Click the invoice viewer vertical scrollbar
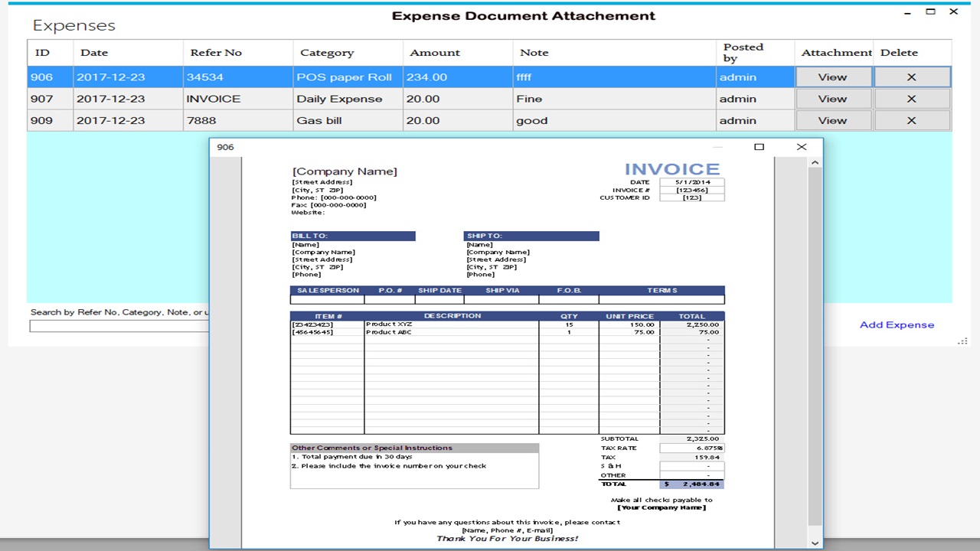 pos(815,344)
